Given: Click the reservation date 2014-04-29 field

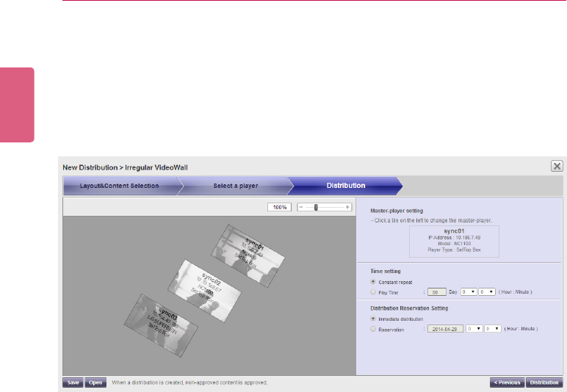Looking at the screenshot, I should coord(445,329).
